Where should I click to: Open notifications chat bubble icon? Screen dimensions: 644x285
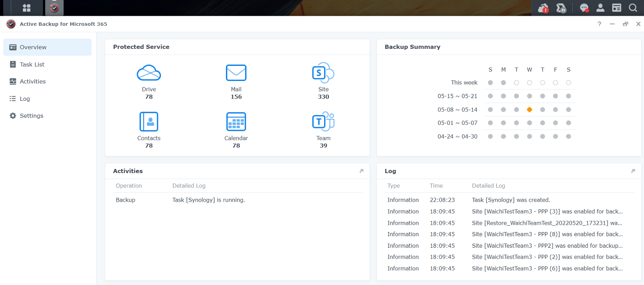[x=584, y=8]
